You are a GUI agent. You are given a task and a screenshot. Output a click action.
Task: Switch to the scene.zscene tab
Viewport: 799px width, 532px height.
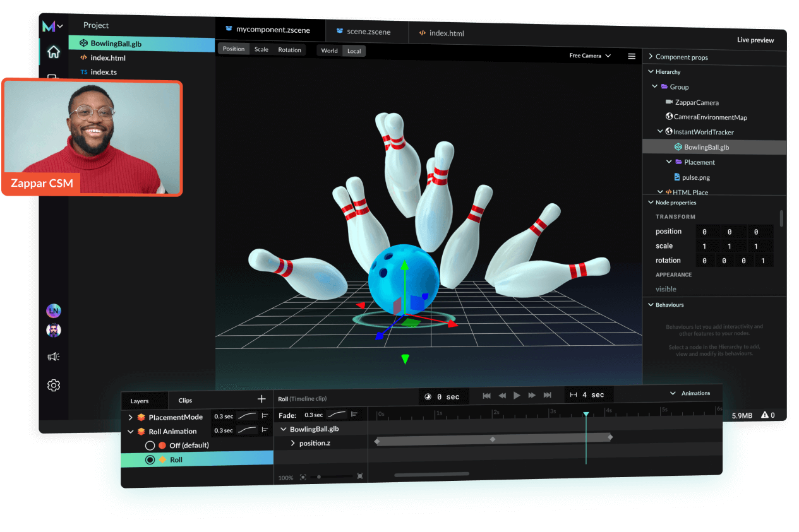pos(368,32)
